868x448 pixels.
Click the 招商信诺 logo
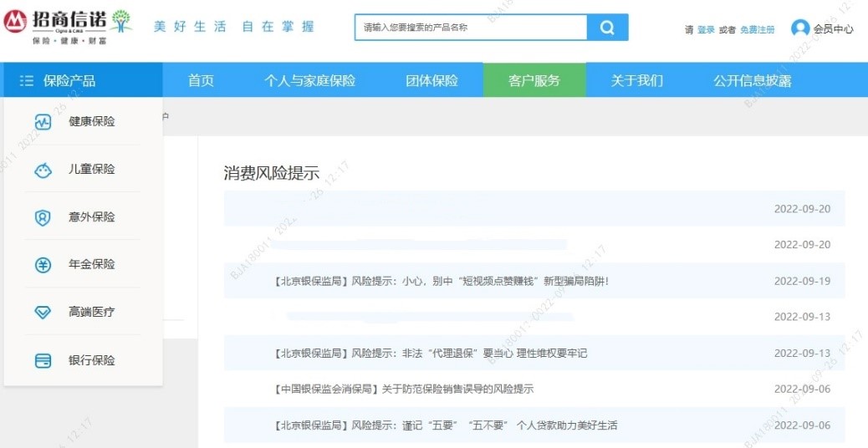pos(67,25)
